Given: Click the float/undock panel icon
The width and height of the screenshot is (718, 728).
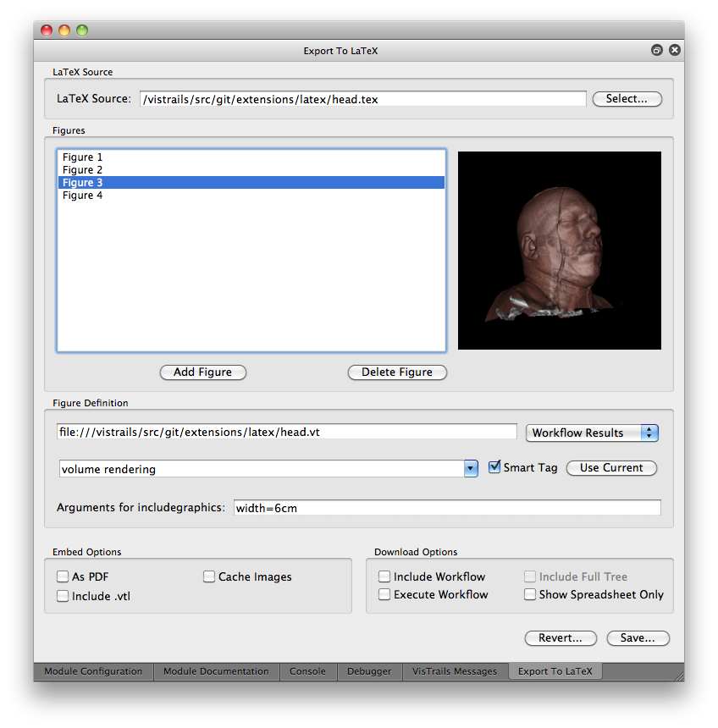Looking at the screenshot, I should [x=657, y=51].
